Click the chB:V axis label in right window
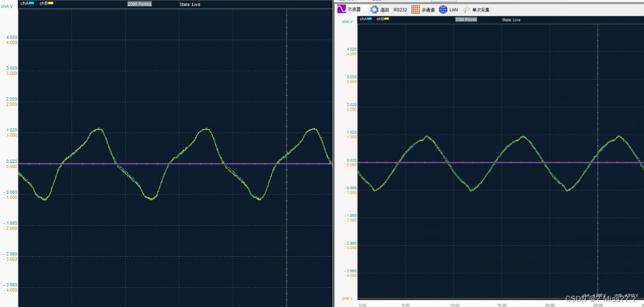The image size is (644, 307). (x=347, y=298)
